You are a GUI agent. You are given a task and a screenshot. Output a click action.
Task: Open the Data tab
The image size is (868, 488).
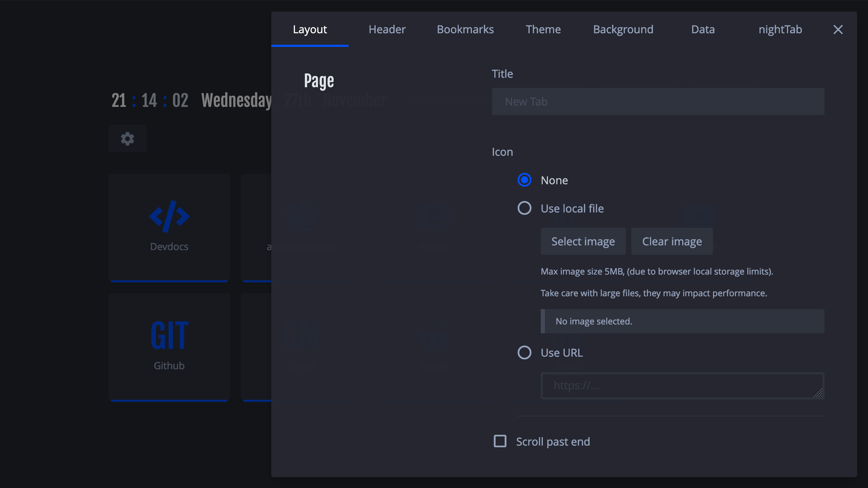[703, 30]
